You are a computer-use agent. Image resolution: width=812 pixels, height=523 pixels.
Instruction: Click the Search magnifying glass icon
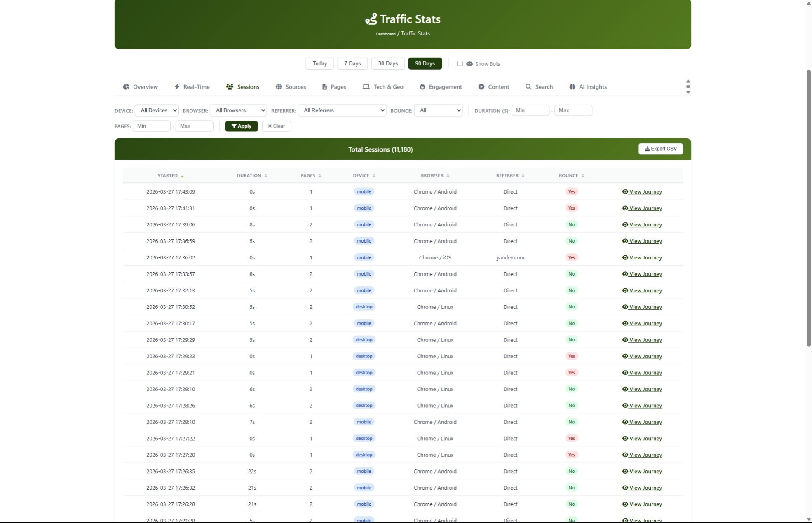point(528,86)
